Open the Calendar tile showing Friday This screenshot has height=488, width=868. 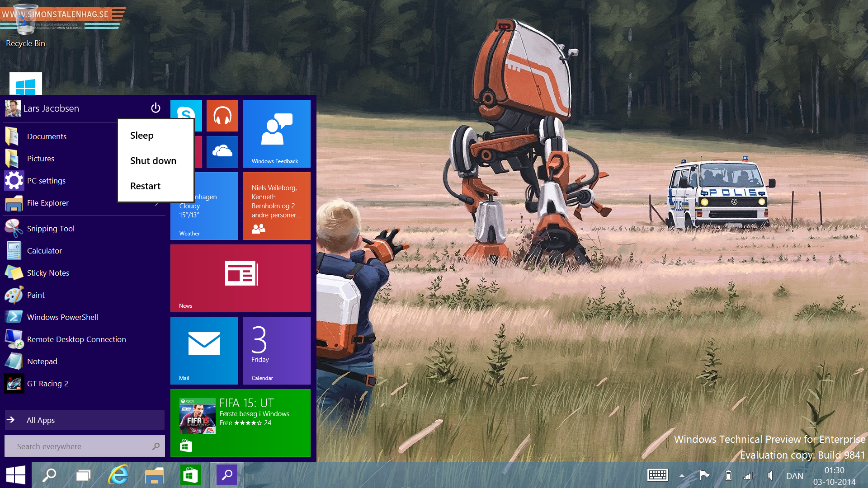pyautogui.click(x=276, y=351)
